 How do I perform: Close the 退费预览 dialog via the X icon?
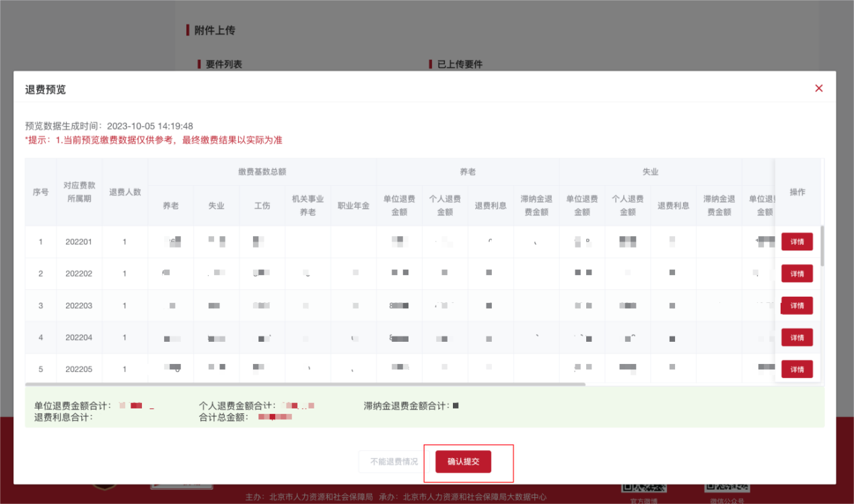coord(818,88)
